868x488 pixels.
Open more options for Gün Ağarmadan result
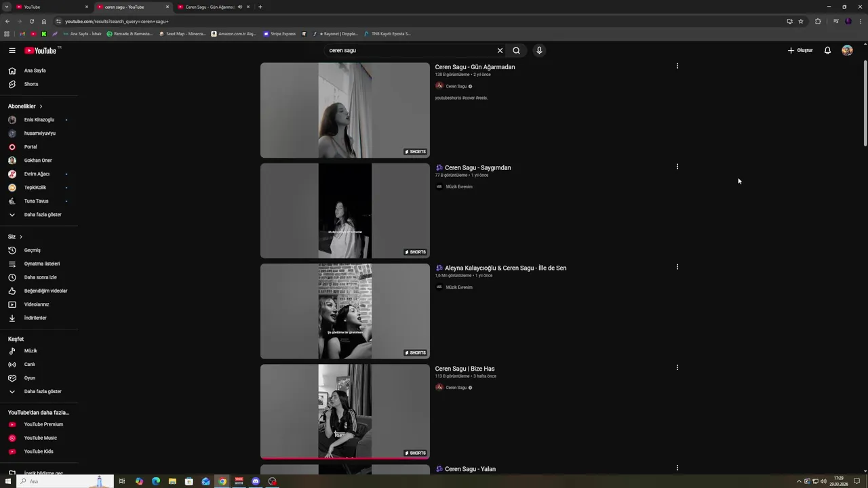click(677, 66)
